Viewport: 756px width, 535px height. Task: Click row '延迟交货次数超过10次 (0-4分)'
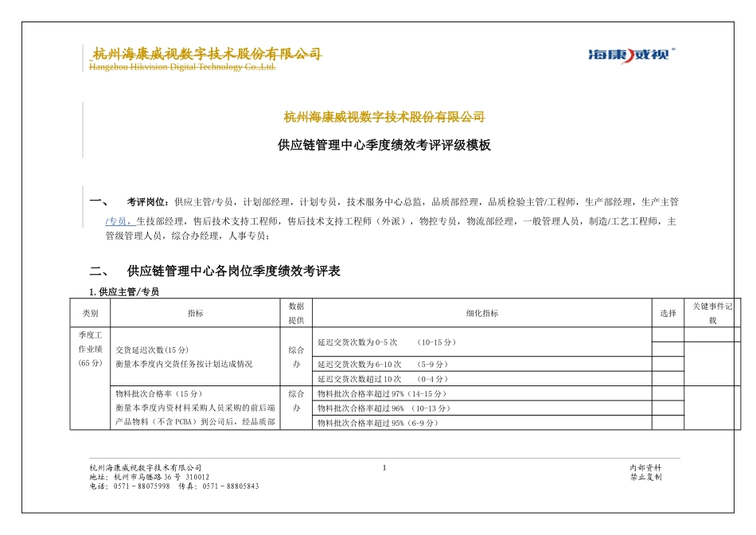coord(482,379)
